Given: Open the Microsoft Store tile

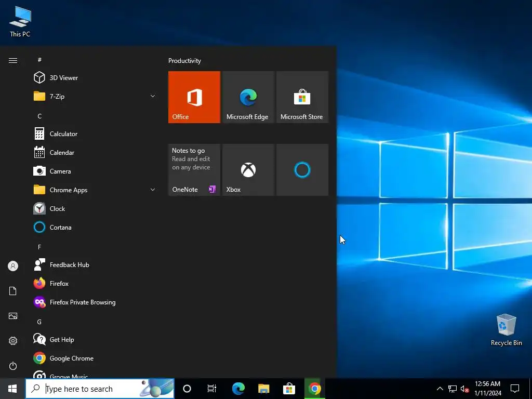Looking at the screenshot, I should click(x=302, y=97).
